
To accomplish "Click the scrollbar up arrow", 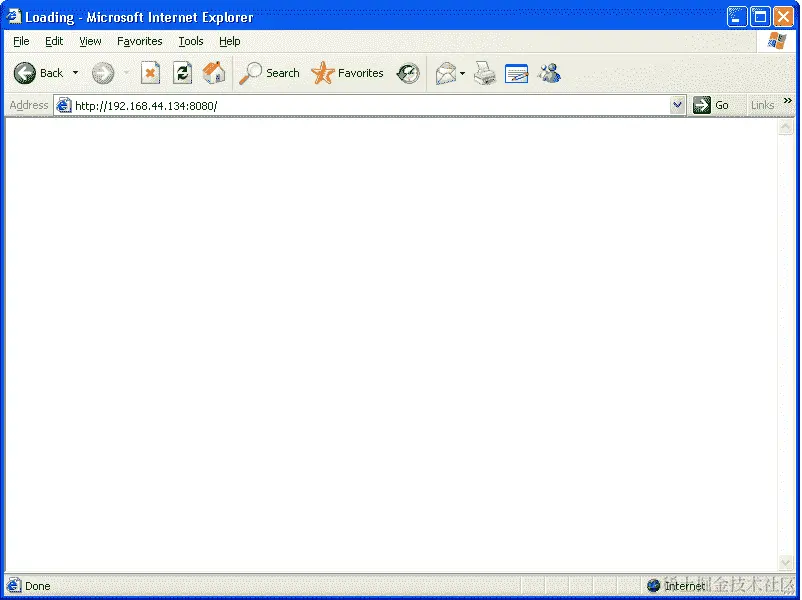I will pyautogui.click(x=786, y=126).
